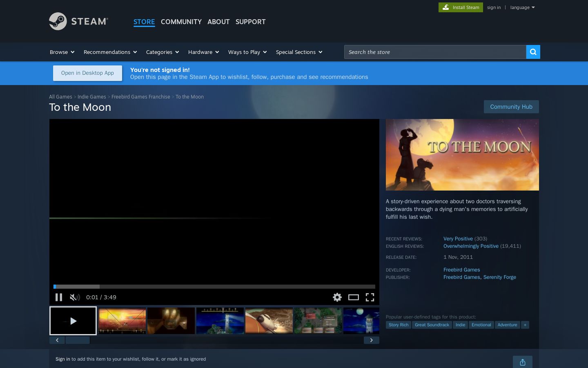This screenshot has height=368, width=588.
Task: Open the language dropdown
Action: point(522,7)
